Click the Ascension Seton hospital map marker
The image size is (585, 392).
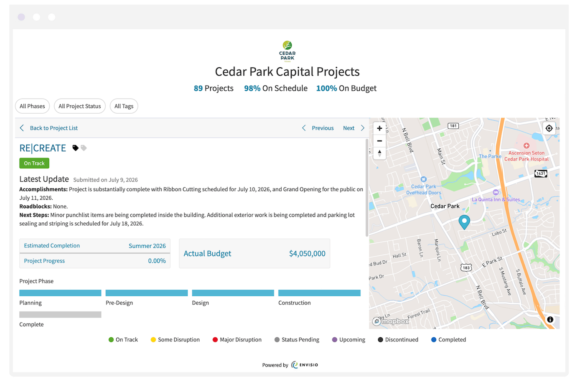pyautogui.click(x=526, y=145)
